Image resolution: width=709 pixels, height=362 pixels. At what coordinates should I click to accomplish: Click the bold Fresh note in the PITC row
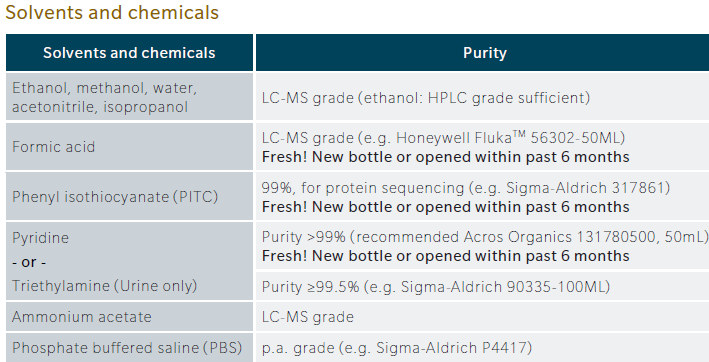[x=445, y=207]
